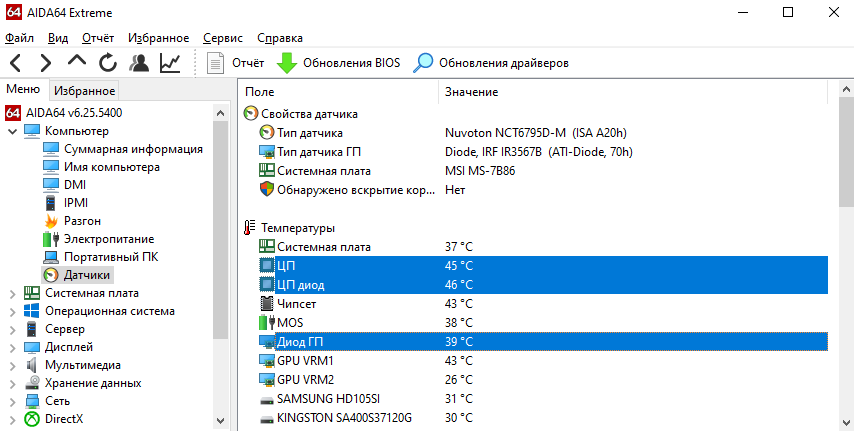
Task: Click the DirectX Xbox icon
Action: (x=32, y=418)
